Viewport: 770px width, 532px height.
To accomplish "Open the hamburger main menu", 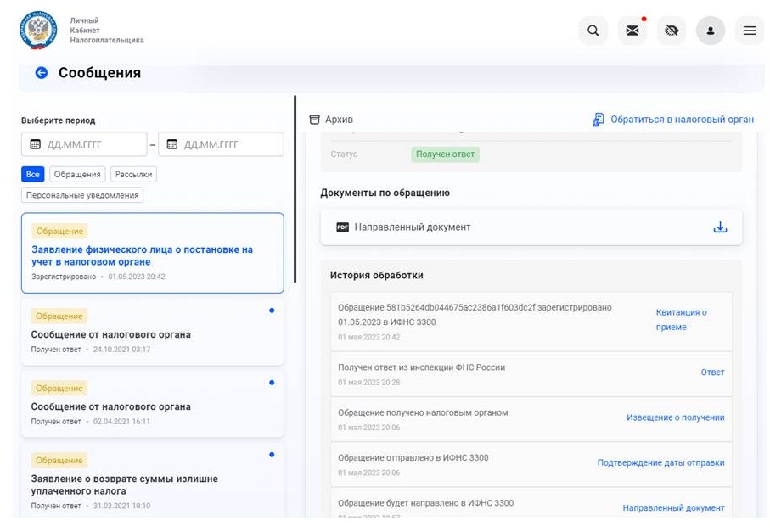I will pyautogui.click(x=750, y=31).
